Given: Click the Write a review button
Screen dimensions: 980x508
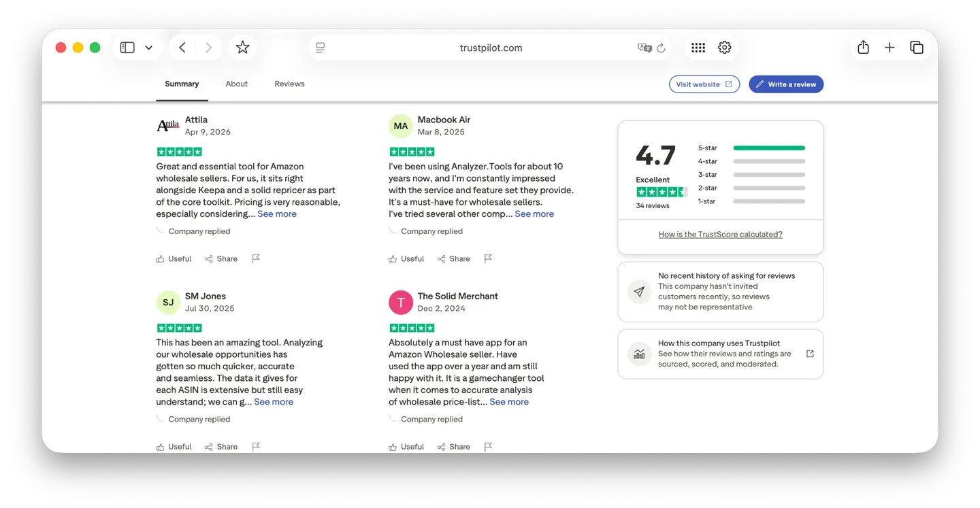Looking at the screenshot, I should (x=786, y=84).
